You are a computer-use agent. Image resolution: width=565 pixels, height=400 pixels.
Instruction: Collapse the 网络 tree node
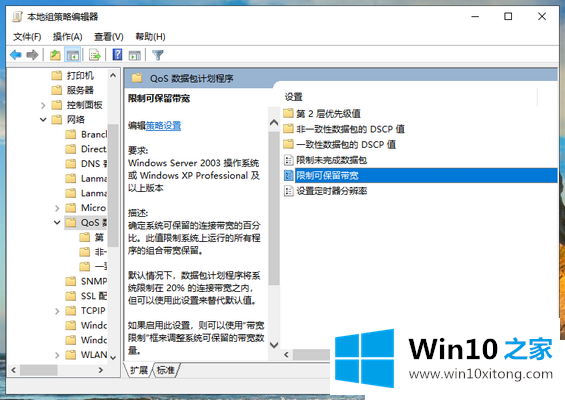pos(43,120)
